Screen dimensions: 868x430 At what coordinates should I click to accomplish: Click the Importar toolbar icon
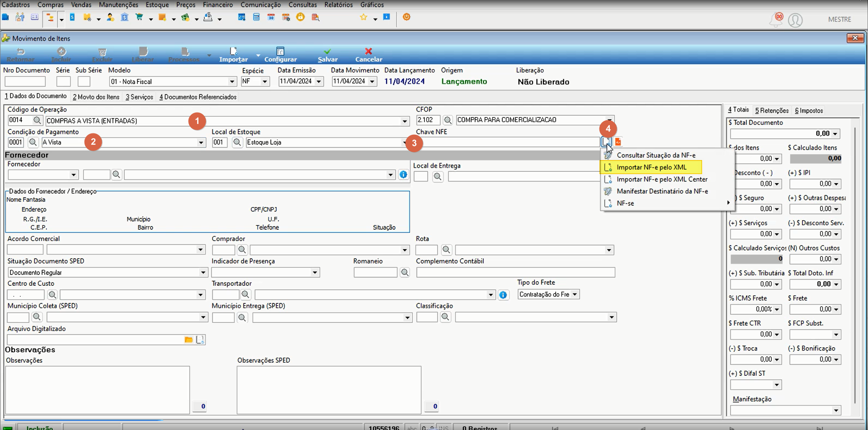[233, 51]
